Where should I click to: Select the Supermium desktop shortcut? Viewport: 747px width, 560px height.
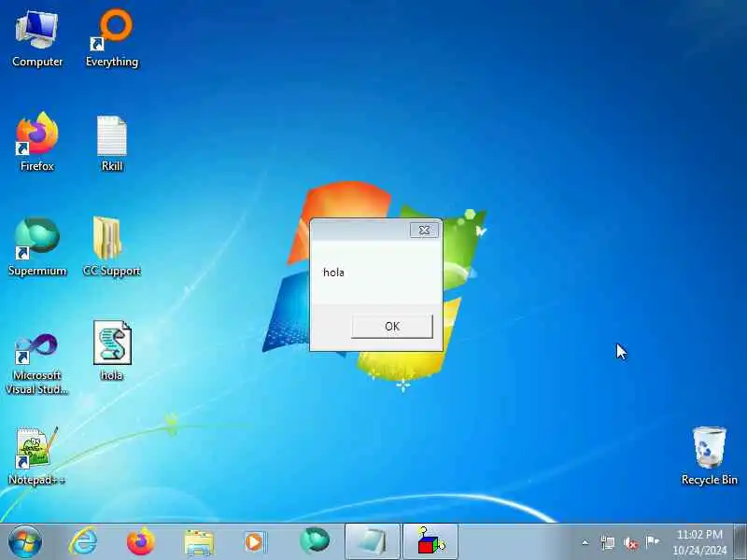click(x=37, y=246)
